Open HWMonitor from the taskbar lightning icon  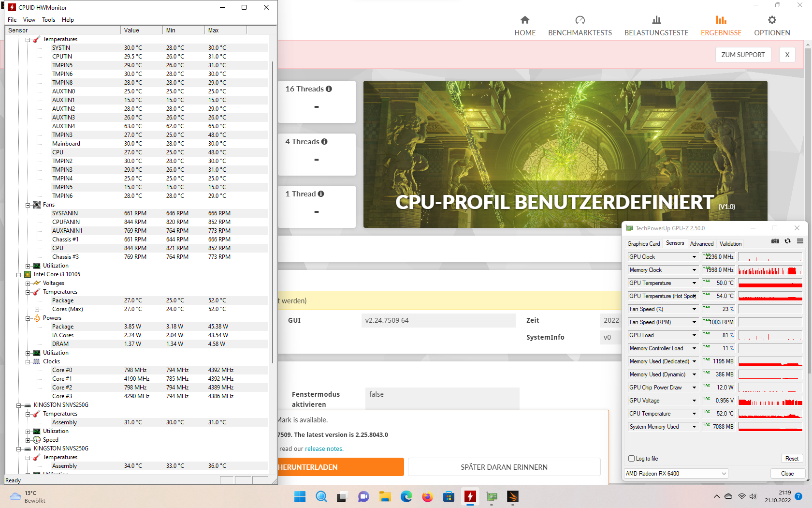tap(470, 496)
